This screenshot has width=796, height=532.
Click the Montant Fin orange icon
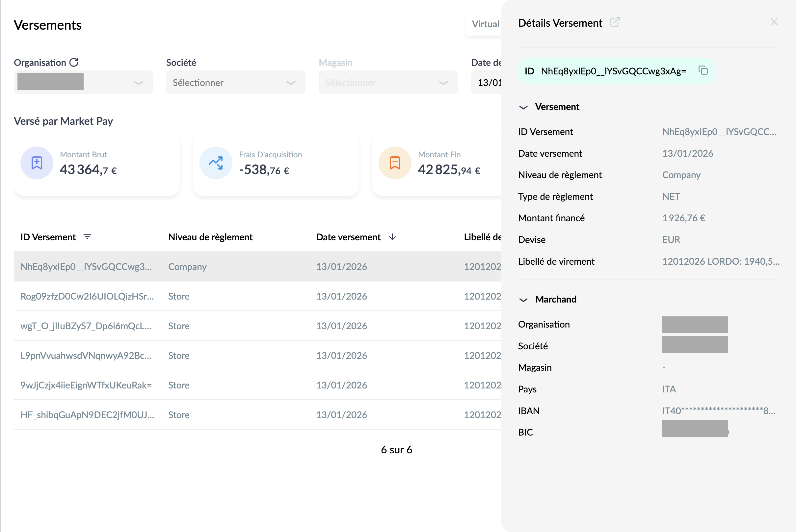coord(395,163)
